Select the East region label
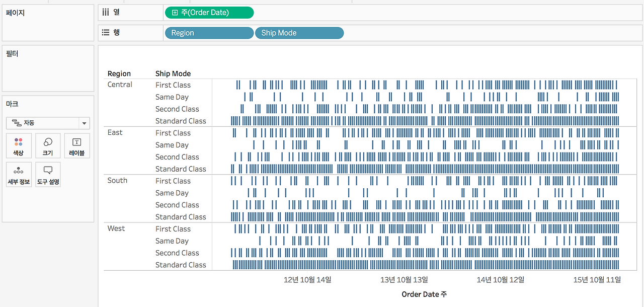644x307 pixels. point(115,132)
